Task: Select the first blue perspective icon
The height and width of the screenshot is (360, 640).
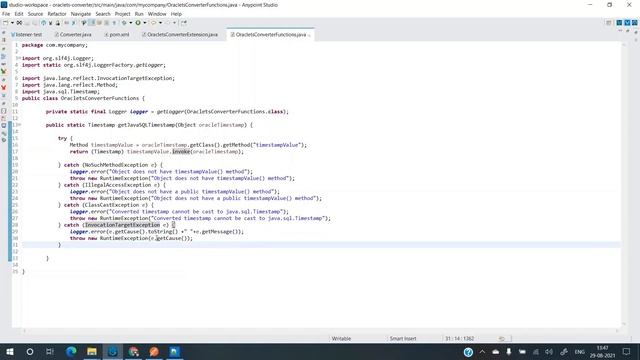Action: click(619, 23)
